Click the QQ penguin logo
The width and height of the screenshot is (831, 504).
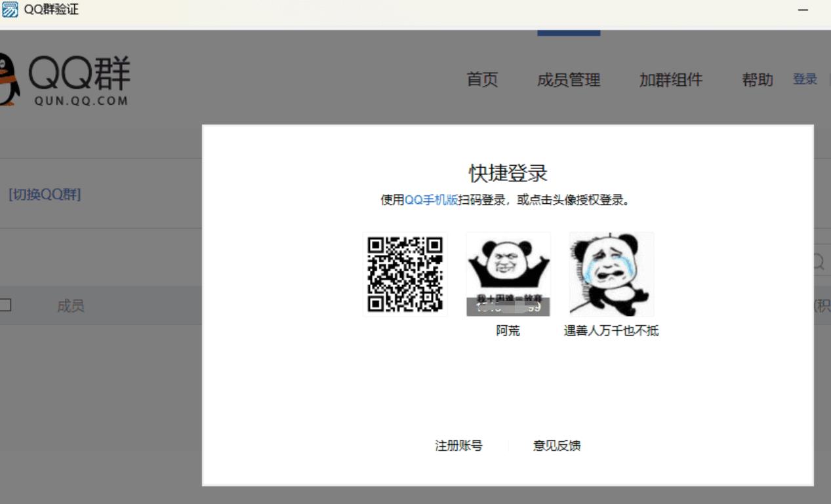[x=9, y=80]
